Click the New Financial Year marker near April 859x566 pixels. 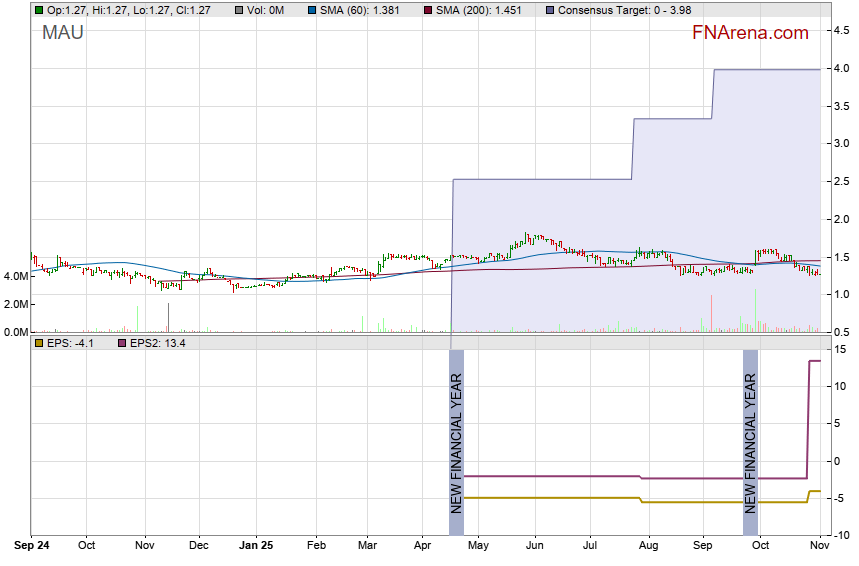[x=456, y=443]
